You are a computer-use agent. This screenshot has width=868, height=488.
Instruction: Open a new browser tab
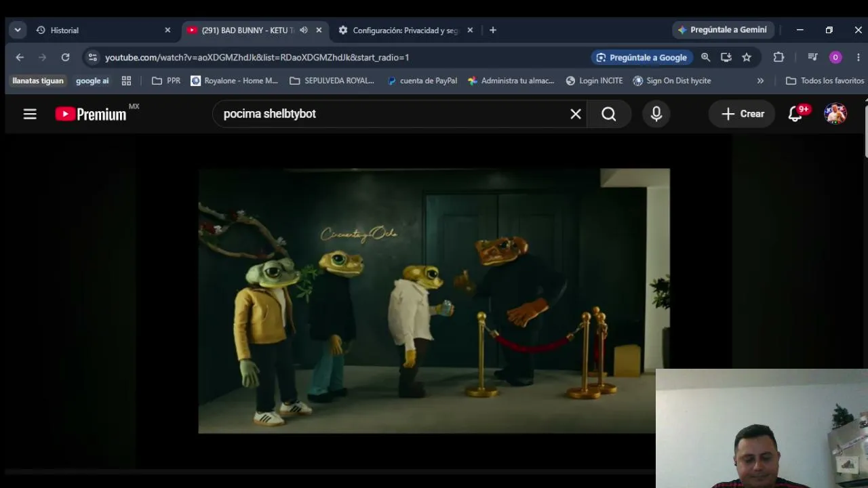click(493, 30)
